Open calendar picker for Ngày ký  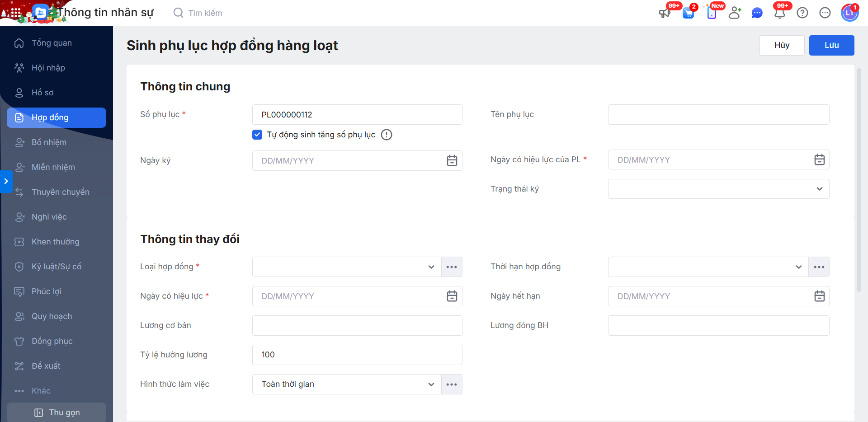(x=452, y=160)
